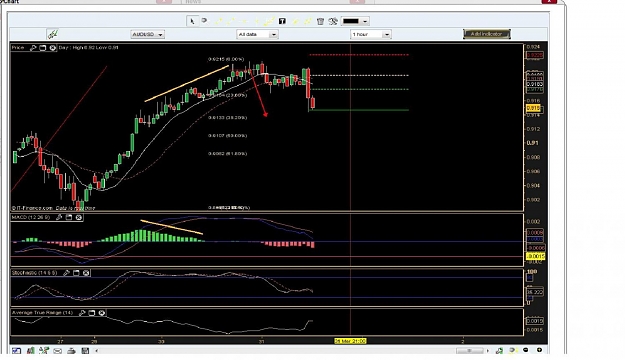Viewport: 625px width, 360px height.
Task: Open Stochastic indicator wrench settings
Action: (x=67, y=273)
